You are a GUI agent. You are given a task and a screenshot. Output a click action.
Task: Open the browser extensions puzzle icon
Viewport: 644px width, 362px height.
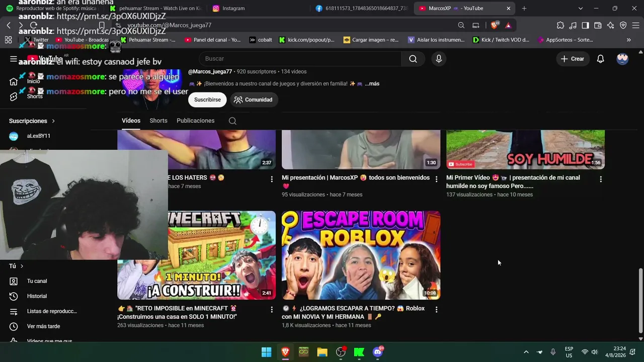pyautogui.click(x=560, y=25)
